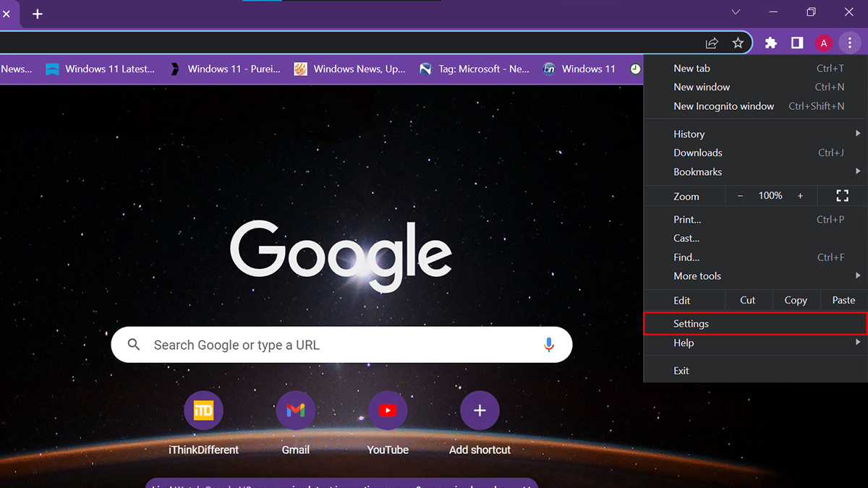868x488 pixels.
Task: Open a new tab with plus button
Action: pyautogui.click(x=38, y=14)
